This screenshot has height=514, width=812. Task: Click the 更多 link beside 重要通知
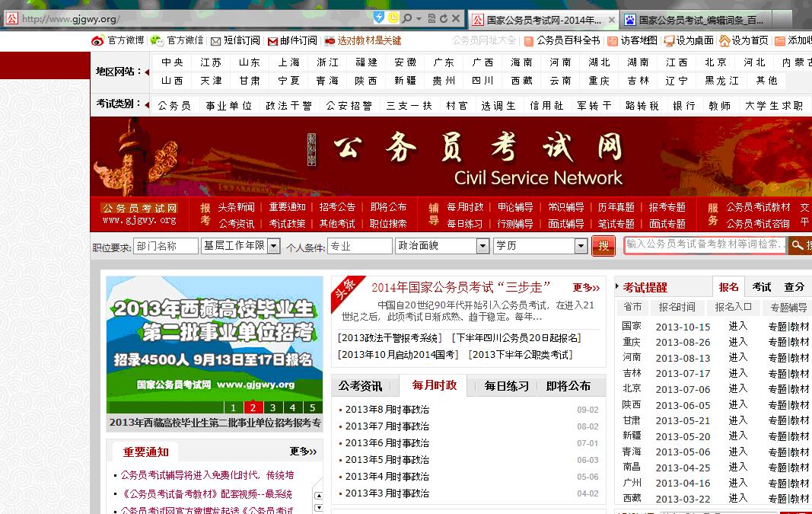(301, 452)
